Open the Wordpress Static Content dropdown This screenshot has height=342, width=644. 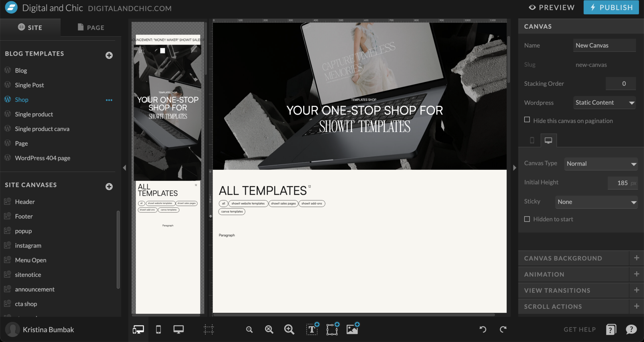pyautogui.click(x=604, y=102)
